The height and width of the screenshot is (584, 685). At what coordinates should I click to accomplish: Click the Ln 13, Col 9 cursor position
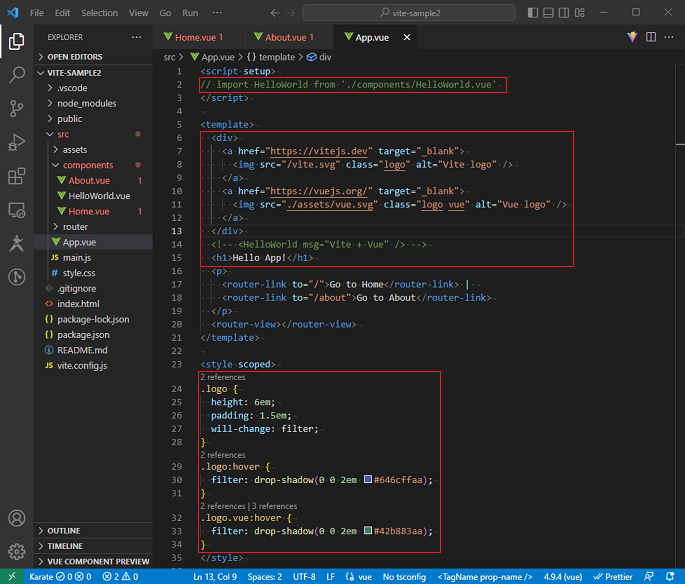[x=215, y=577]
